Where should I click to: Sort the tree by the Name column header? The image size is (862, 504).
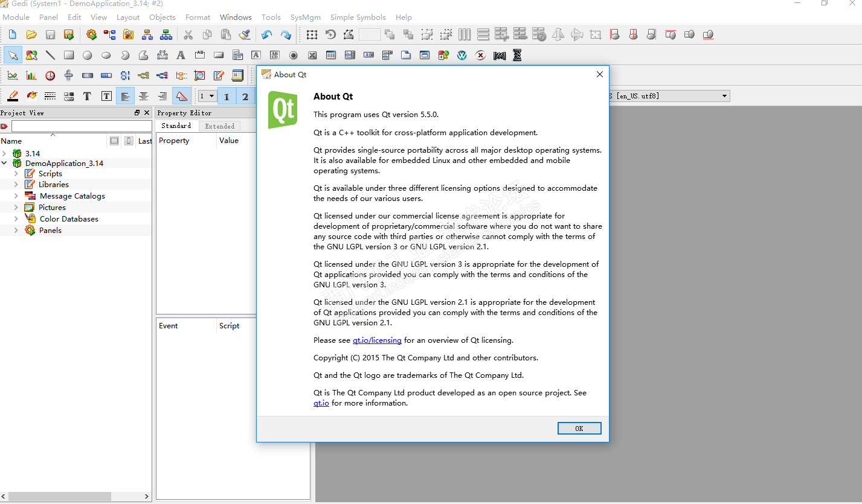pos(53,141)
